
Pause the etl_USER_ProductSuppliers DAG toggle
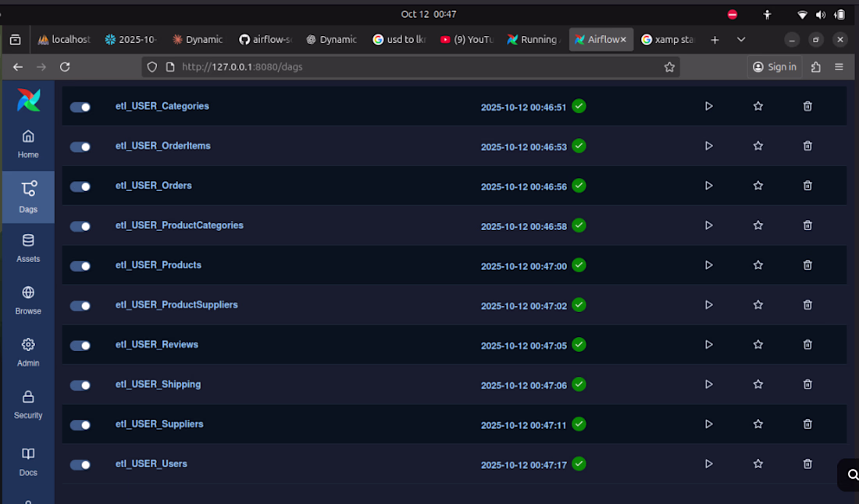80,306
